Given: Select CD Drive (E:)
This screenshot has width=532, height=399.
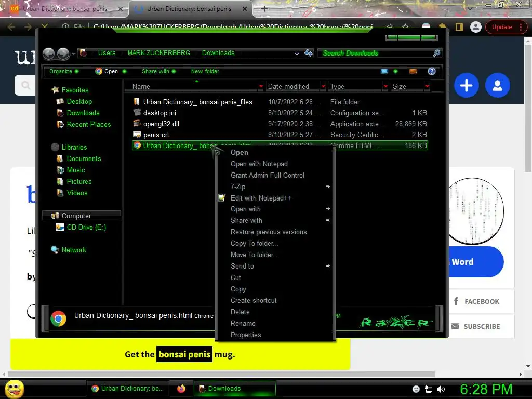Looking at the screenshot, I should pos(86,228).
